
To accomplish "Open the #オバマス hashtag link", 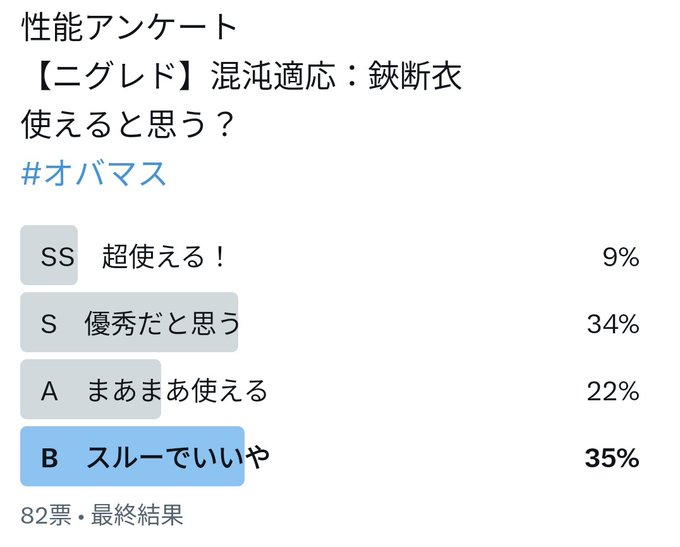I will point(93,174).
